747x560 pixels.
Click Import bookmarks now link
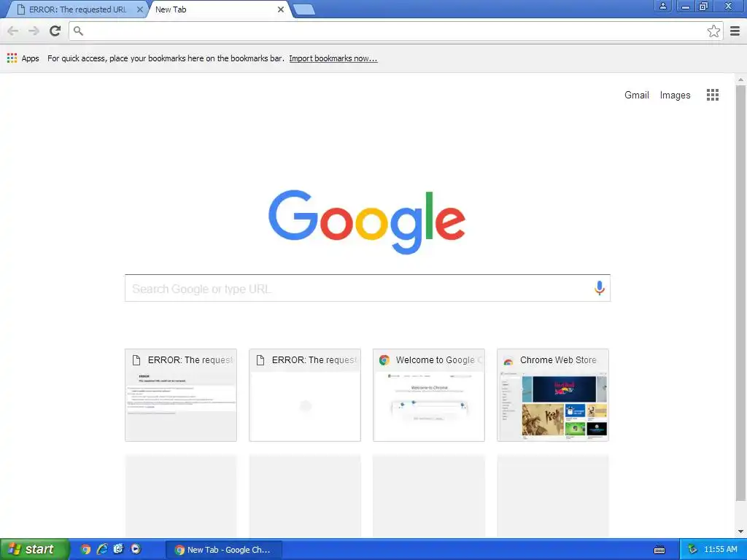tap(333, 58)
